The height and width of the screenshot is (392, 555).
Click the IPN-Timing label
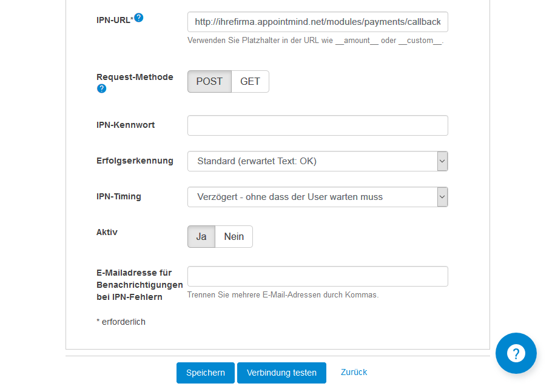point(118,196)
